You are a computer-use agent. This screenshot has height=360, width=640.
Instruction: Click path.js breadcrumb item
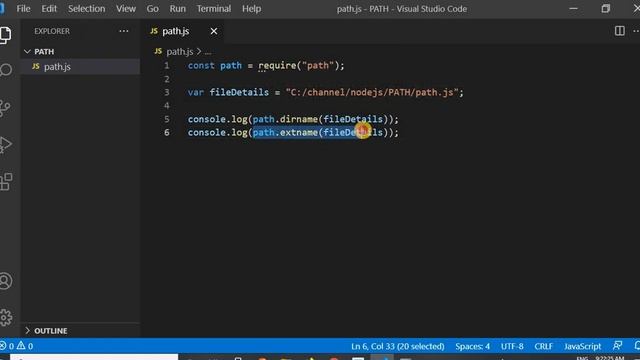[x=179, y=51]
